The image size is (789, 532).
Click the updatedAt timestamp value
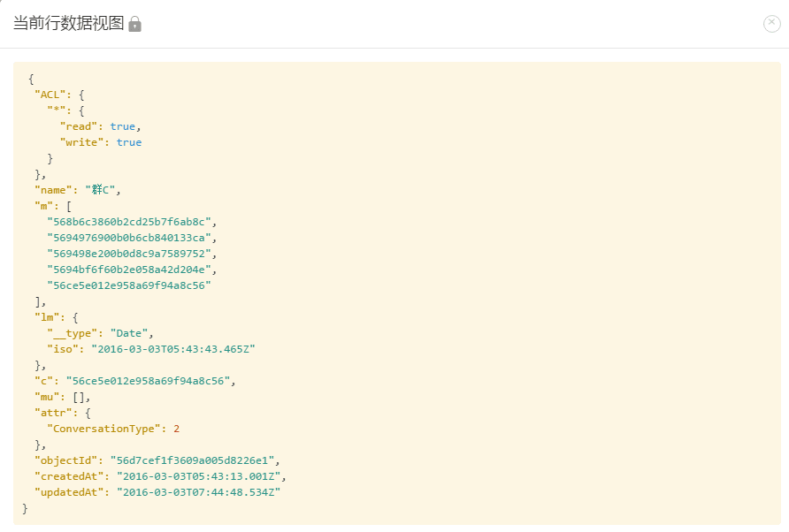[x=199, y=492]
